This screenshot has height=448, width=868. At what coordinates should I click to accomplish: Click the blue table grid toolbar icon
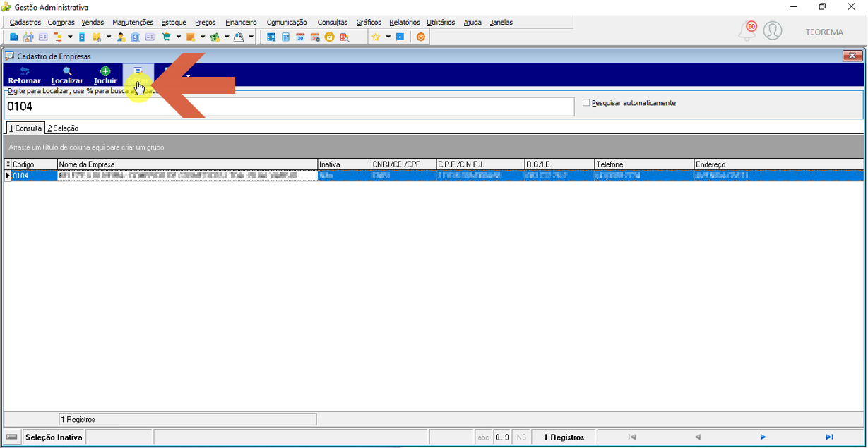coord(271,37)
